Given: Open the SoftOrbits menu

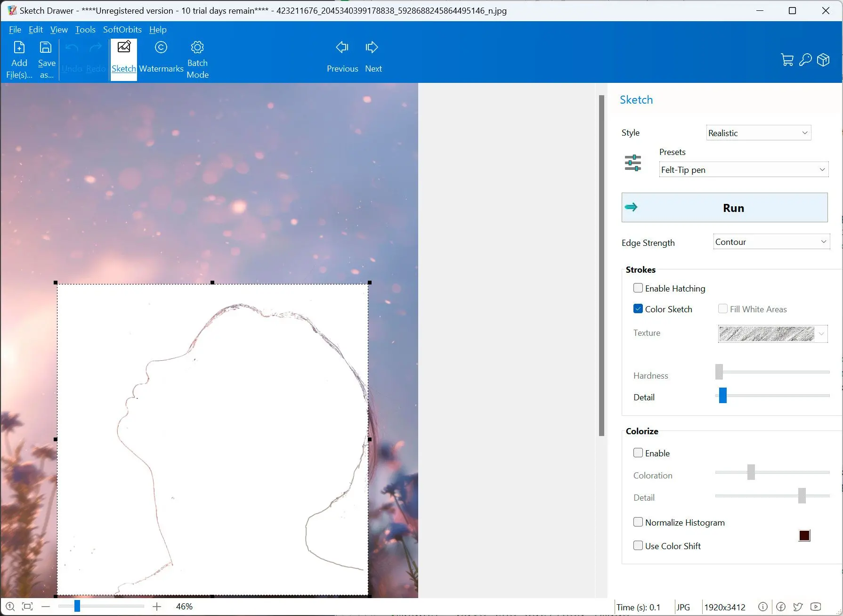Looking at the screenshot, I should (x=122, y=29).
